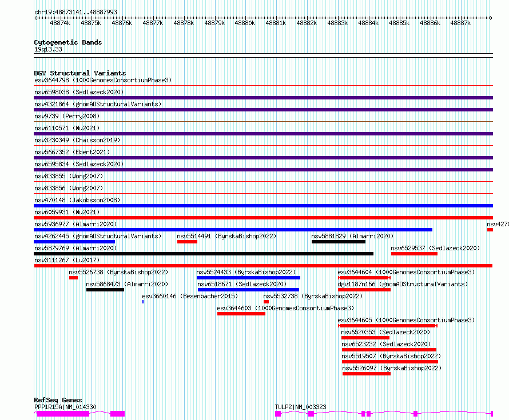Screen dimensions: 509x420
Task: Select the nsv6598038 Sedlazeck2020 purple bar
Action: click(263, 98)
